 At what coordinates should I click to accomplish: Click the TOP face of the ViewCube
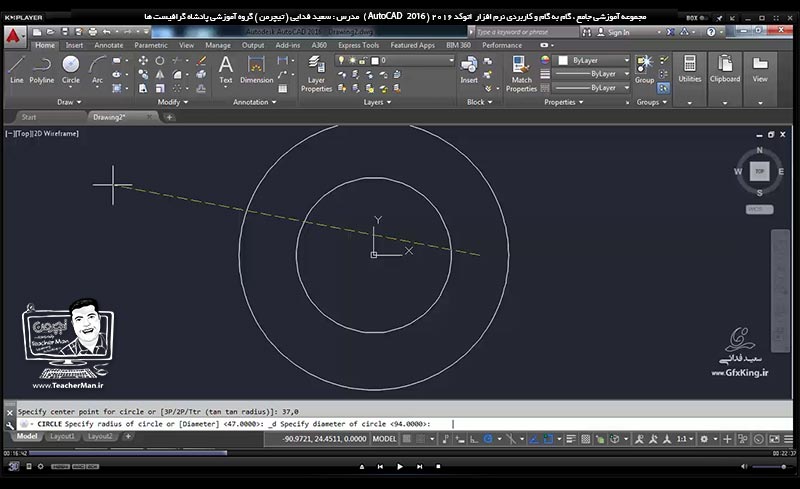pyautogui.click(x=759, y=171)
